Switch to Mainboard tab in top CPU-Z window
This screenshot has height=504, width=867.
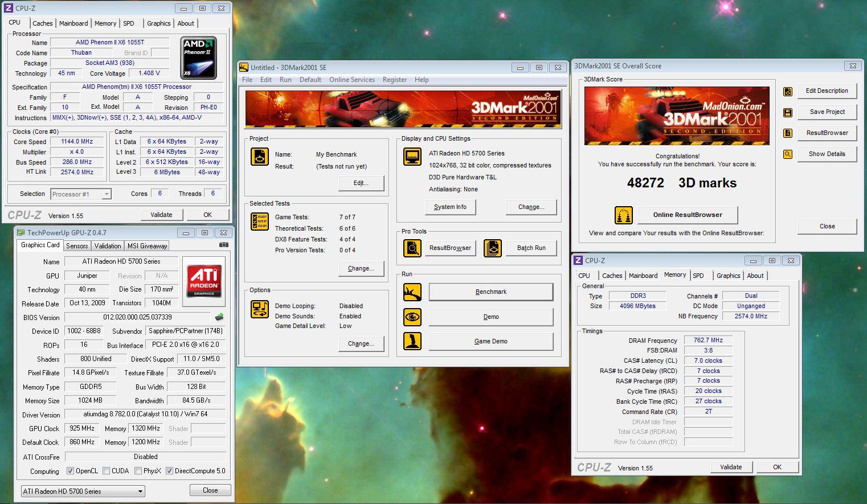click(x=73, y=23)
